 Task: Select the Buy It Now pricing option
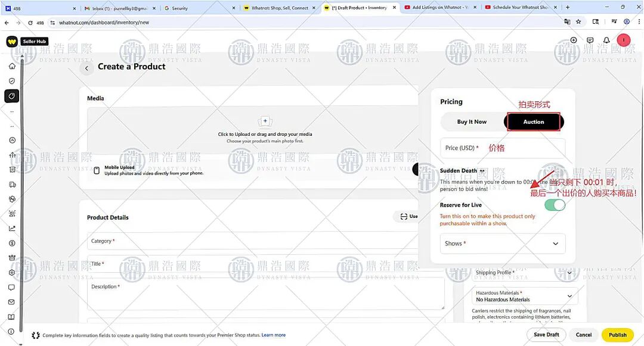point(472,121)
